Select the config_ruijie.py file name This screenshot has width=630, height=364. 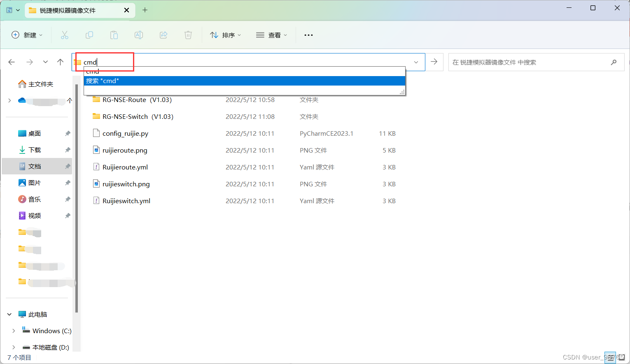(x=125, y=133)
